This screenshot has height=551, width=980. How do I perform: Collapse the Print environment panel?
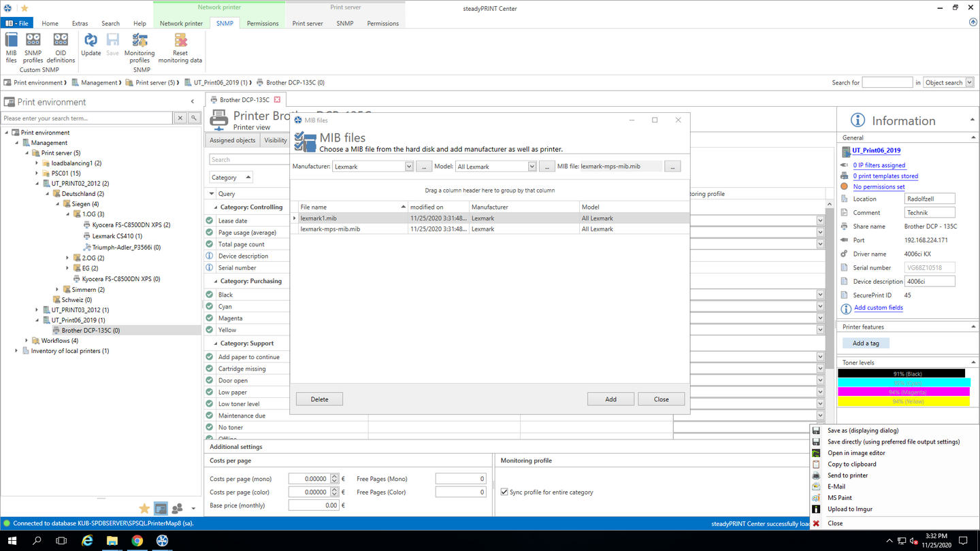pos(193,102)
